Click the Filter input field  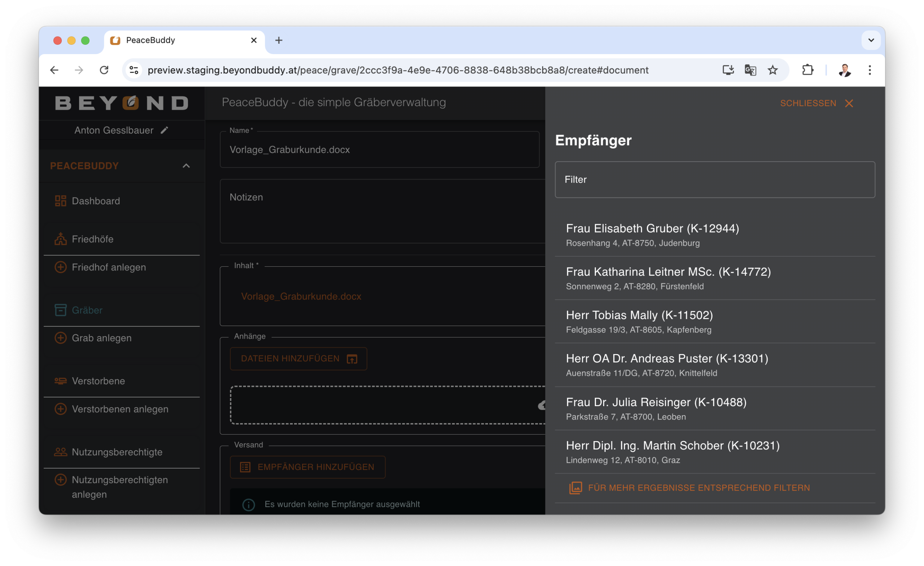pos(714,180)
